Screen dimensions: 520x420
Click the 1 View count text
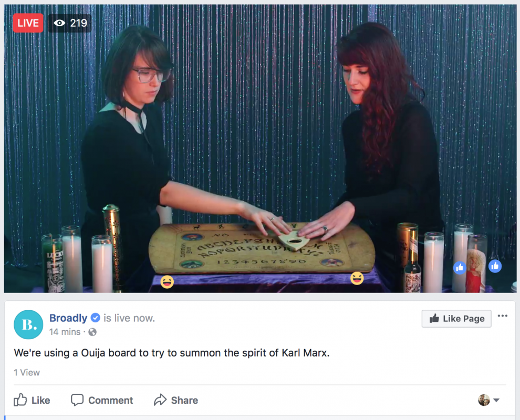pyautogui.click(x=27, y=373)
